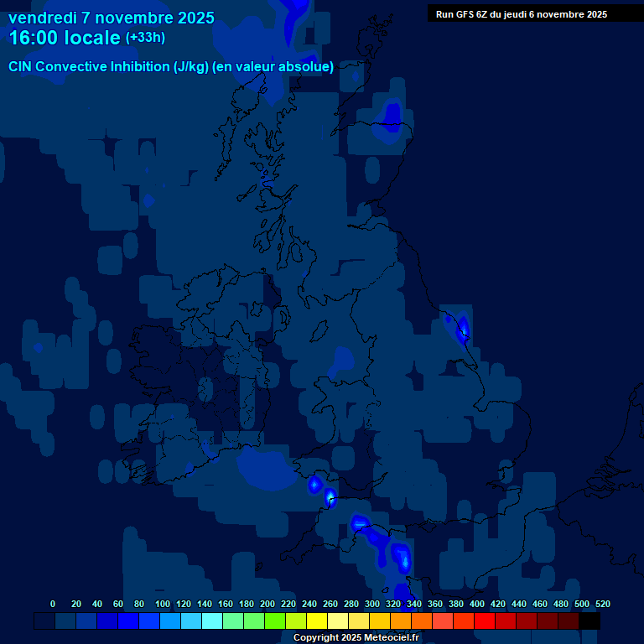Click the blue blob at the map's top edge
Viewport: 644px width, 644px height.
point(296,17)
